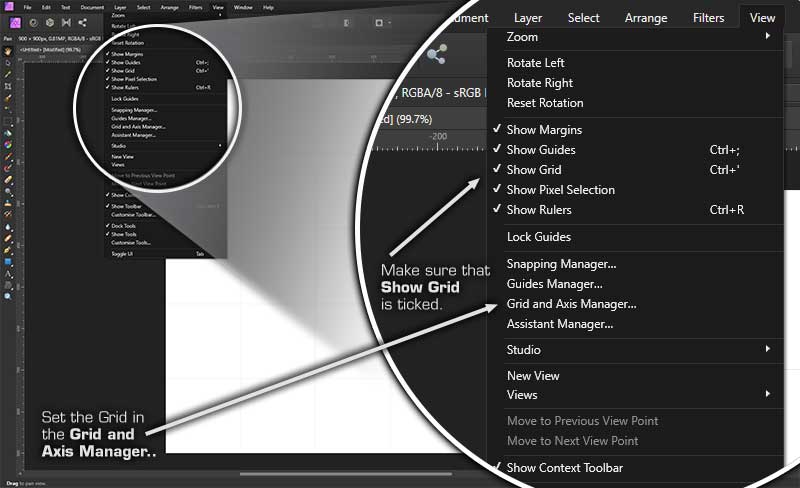The height and width of the screenshot is (488, 800).
Task: Select the Flood Select tool
Action: (x=8, y=109)
